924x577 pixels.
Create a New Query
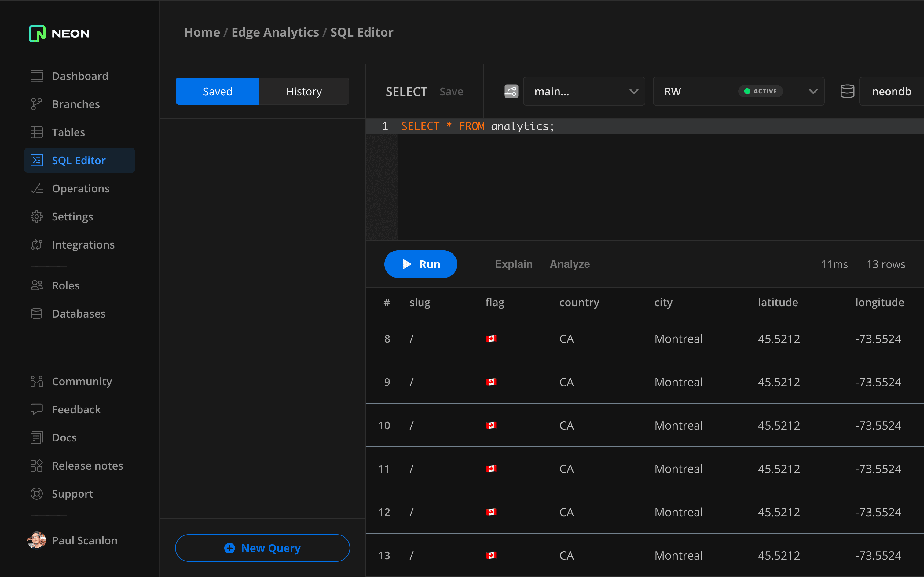click(x=262, y=548)
